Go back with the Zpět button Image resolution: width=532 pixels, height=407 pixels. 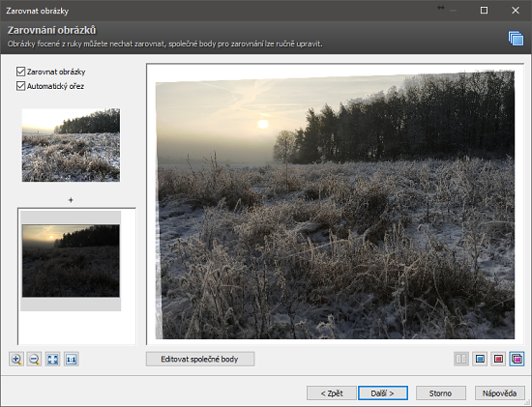click(x=332, y=393)
